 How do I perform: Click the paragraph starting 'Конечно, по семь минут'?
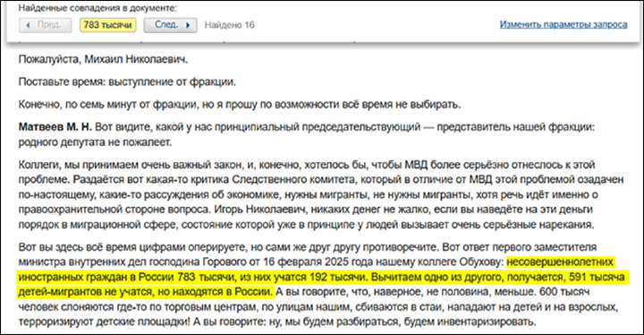tap(240, 105)
